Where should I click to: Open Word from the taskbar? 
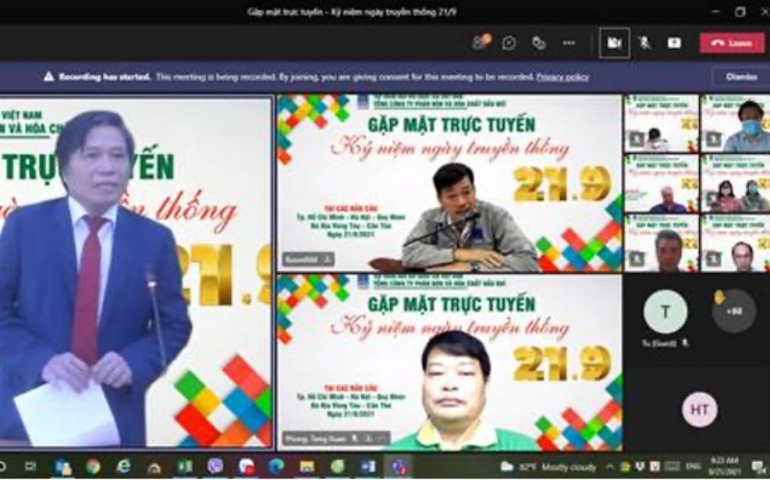368,466
